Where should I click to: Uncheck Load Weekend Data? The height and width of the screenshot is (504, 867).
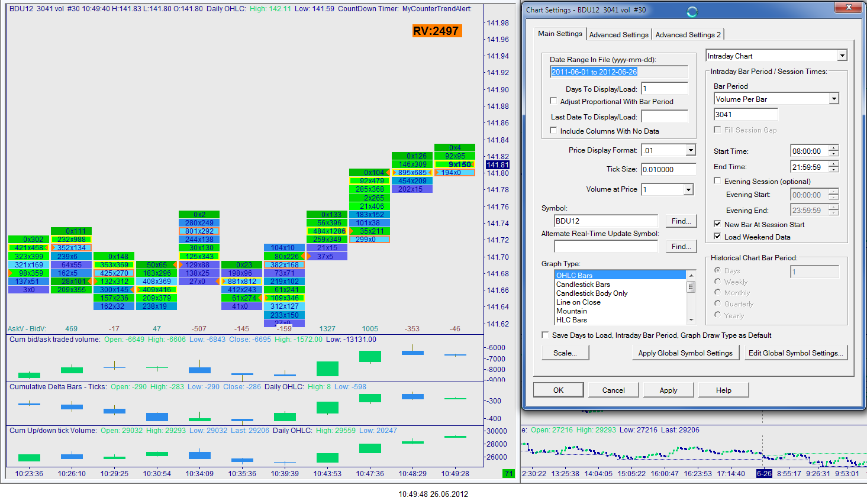coord(717,237)
